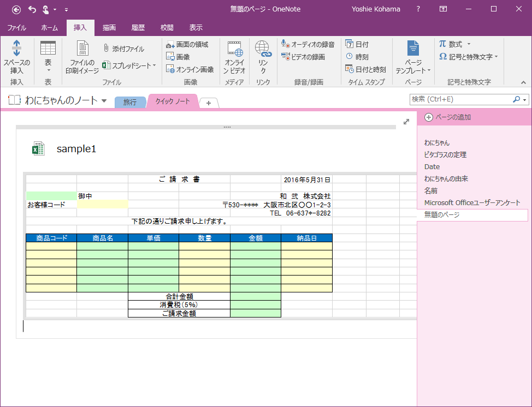Add new section with plus tab
The width and height of the screenshot is (532, 407).
pyautogui.click(x=209, y=103)
